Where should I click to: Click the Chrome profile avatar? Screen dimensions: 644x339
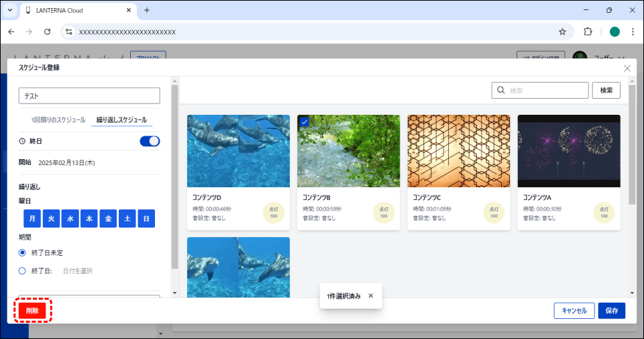point(614,32)
